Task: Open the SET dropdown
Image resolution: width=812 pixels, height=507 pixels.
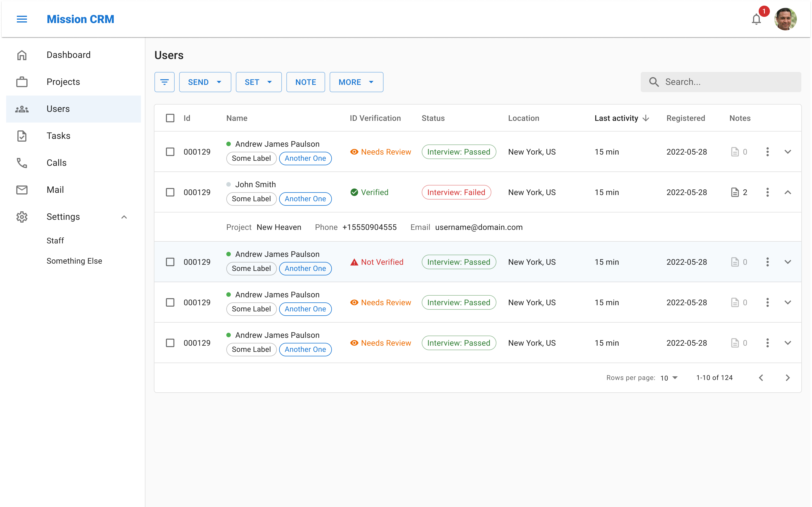Action: coord(259,82)
